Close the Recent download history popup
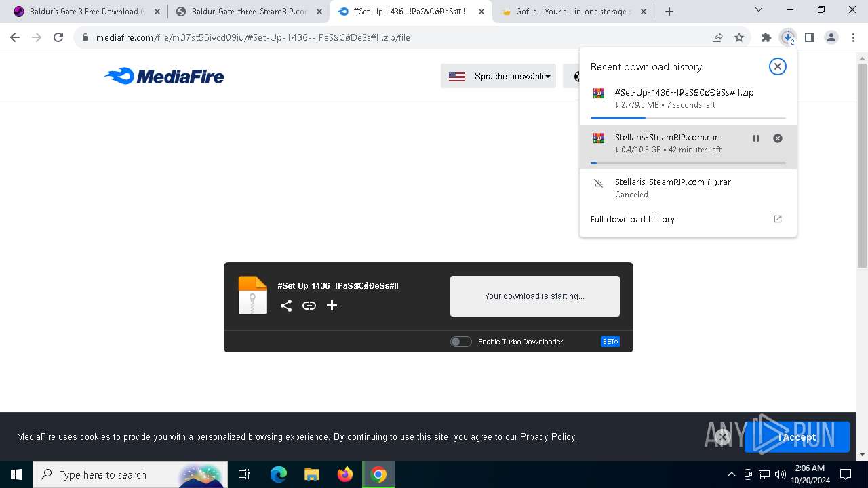The image size is (868, 488). [777, 66]
